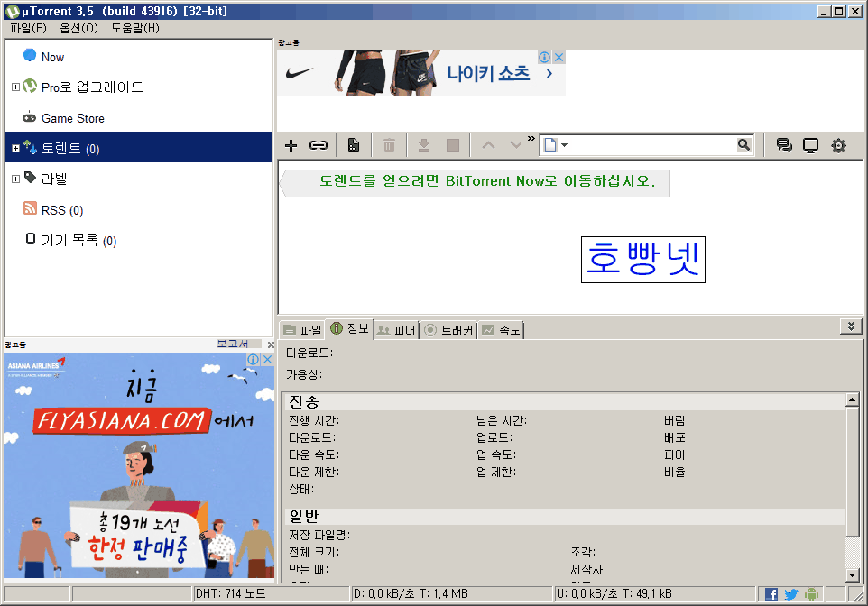This screenshot has width=868, height=606.
Task: Click info pane scrollbar down arrow
Action: [x=852, y=575]
